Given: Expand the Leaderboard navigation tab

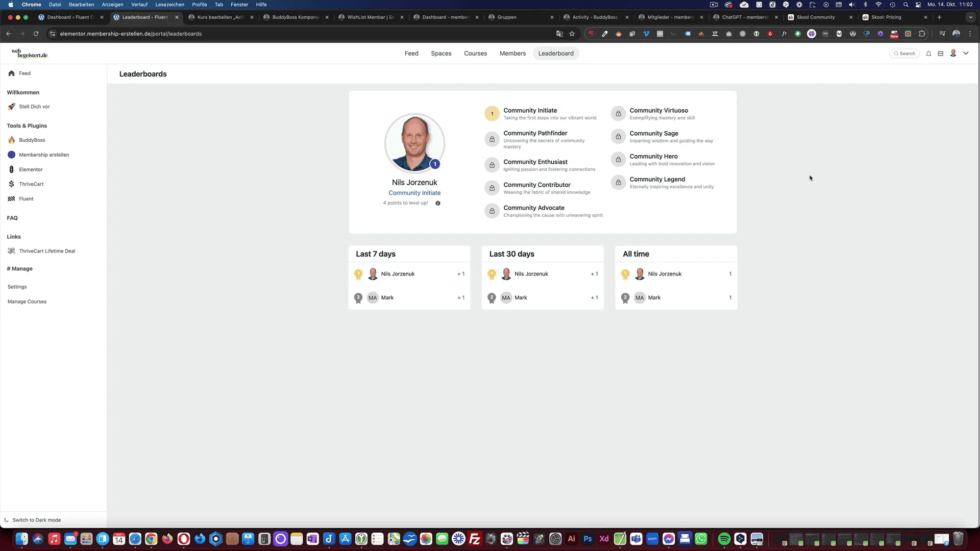Looking at the screenshot, I should point(556,53).
